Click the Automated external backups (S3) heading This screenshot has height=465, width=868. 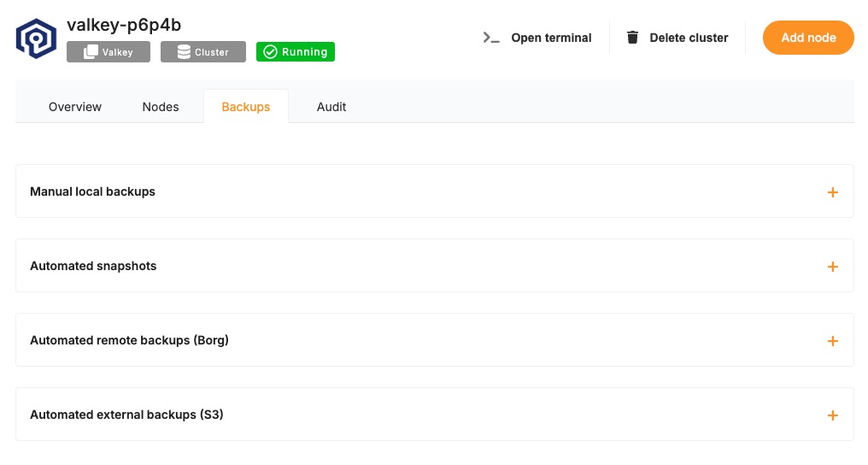(126, 415)
